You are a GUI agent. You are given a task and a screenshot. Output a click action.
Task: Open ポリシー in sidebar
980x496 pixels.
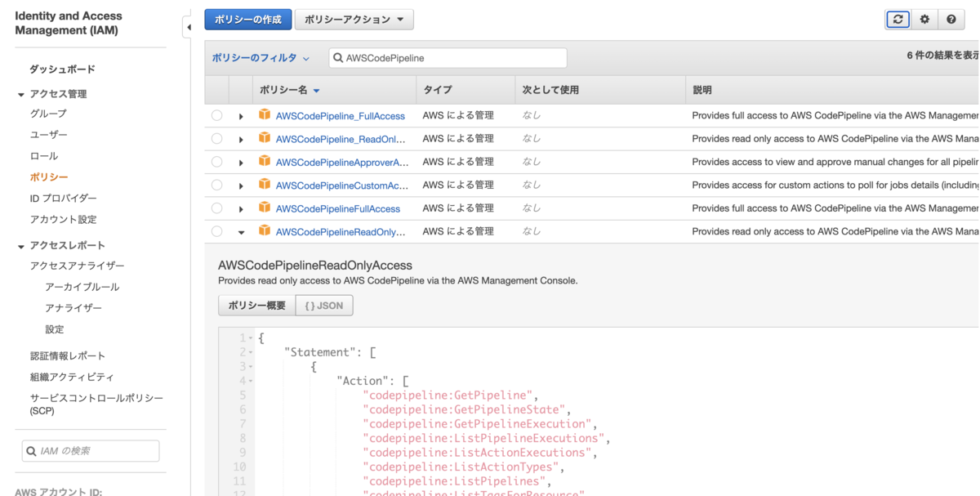point(49,177)
